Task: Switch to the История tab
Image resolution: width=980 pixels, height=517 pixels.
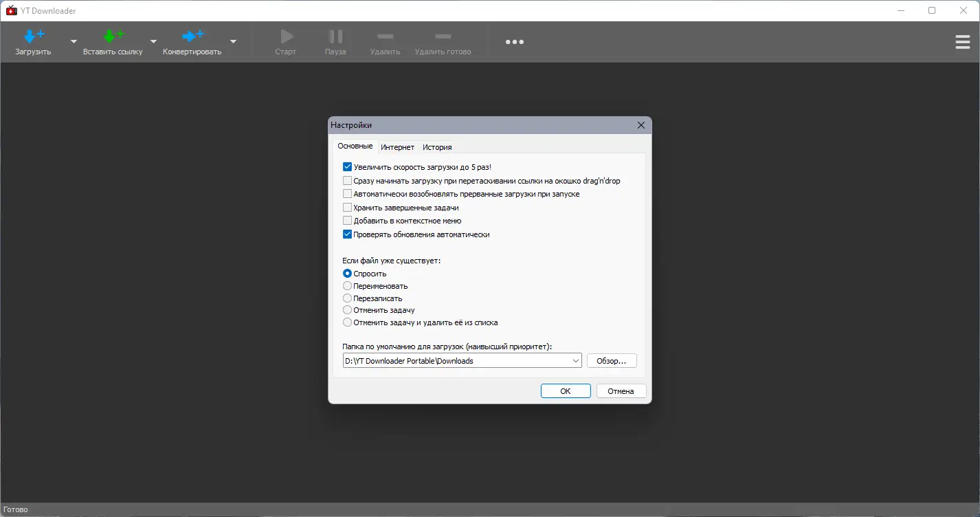Action: pos(437,147)
